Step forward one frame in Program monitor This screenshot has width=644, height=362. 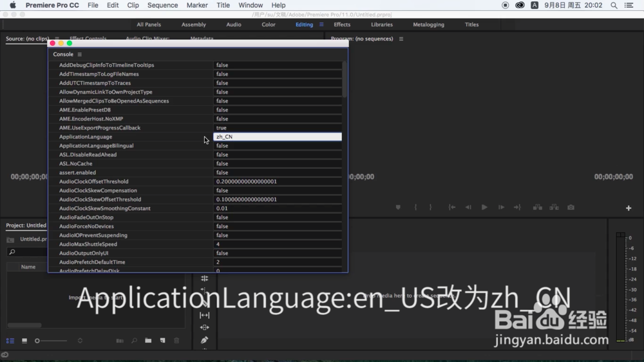click(501, 207)
